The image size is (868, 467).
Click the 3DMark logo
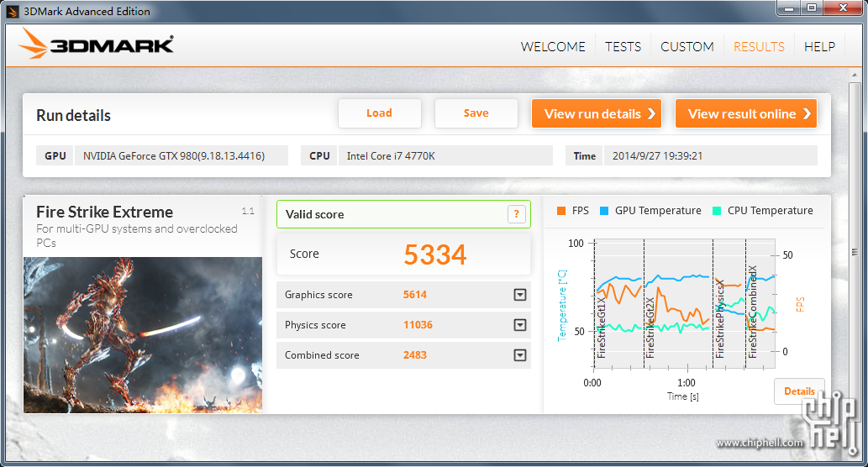click(x=97, y=43)
